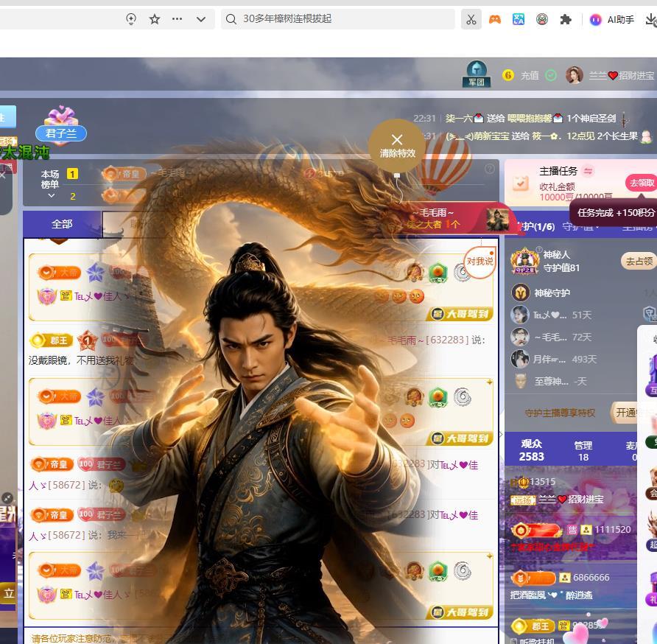This screenshot has width=657, height=644.
Task: Click the rank 1 badge in 本场榜单
Action: [x=72, y=174]
